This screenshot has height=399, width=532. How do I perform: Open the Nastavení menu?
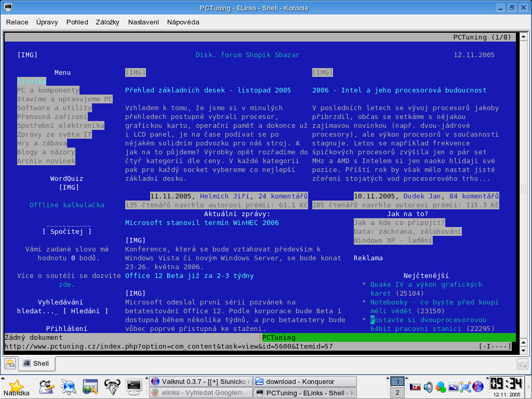pos(143,22)
